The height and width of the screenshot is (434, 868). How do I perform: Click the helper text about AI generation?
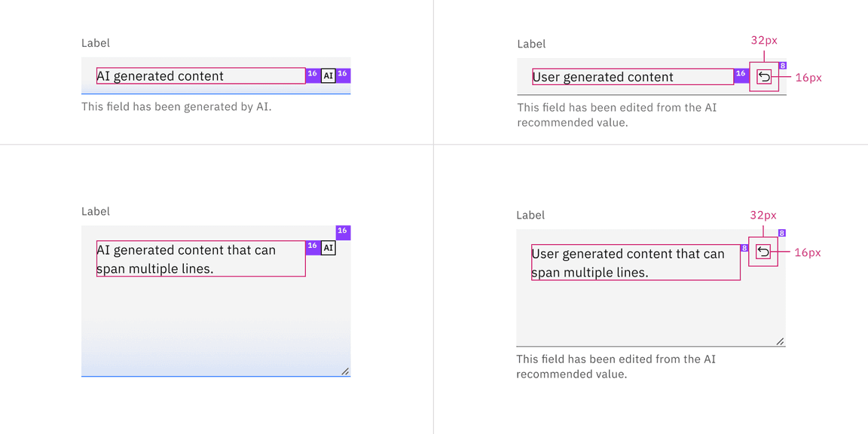click(x=176, y=106)
